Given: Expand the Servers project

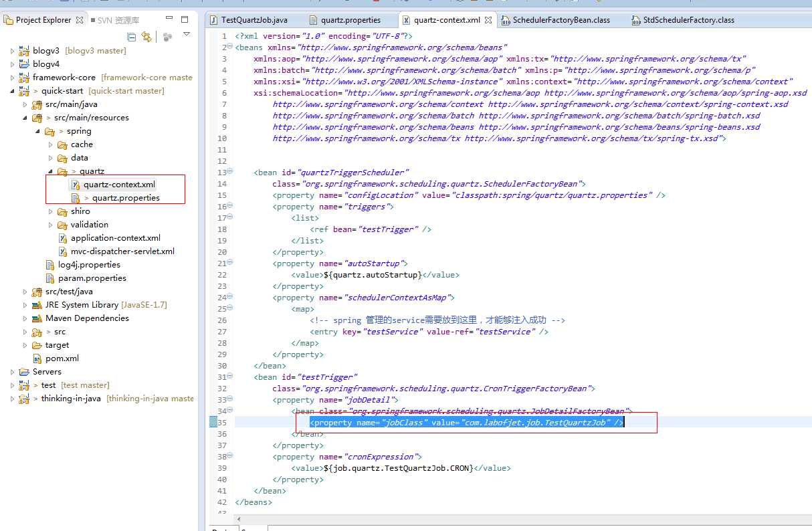Looking at the screenshot, I should coord(13,372).
